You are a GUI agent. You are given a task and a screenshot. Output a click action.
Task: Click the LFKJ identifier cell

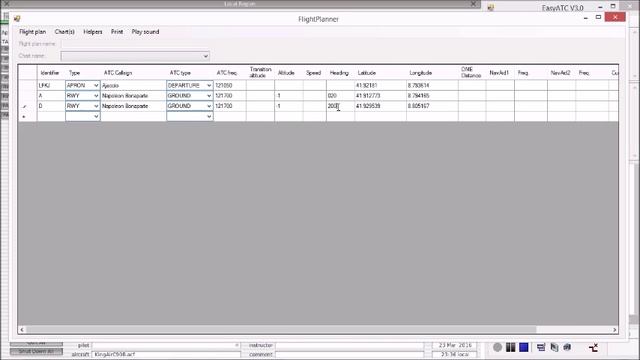[51, 85]
